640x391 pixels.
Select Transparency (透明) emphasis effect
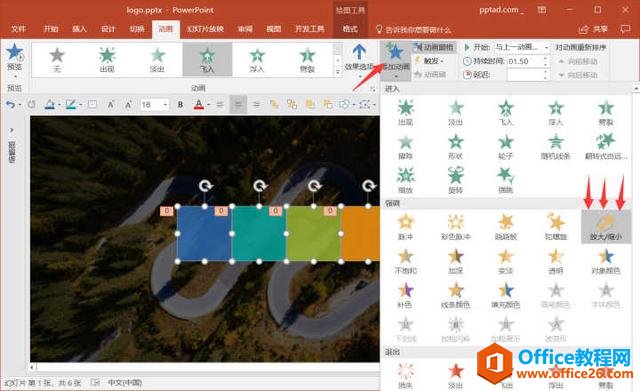(556, 261)
